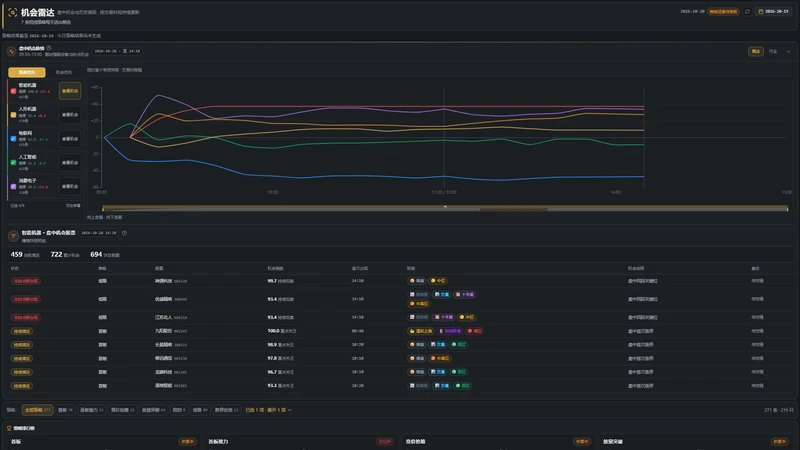Switch to the 行业 tab
The width and height of the screenshot is (800, 450).
[773, 51]
